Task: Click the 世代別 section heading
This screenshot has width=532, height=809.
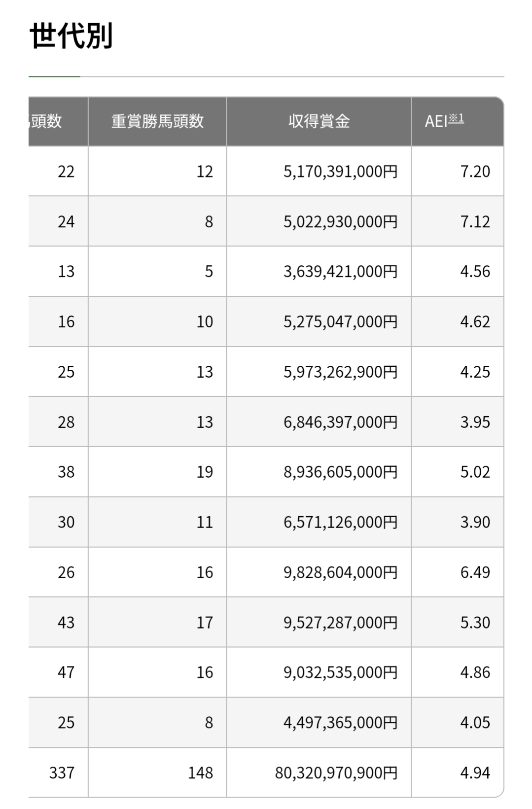Action: [71, 36]
